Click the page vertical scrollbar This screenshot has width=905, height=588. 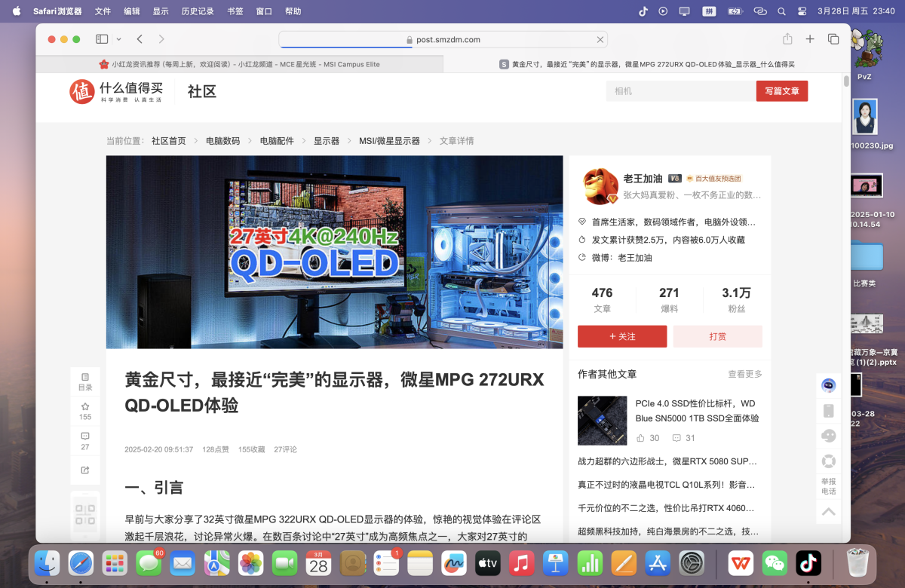tap(846, 80)
